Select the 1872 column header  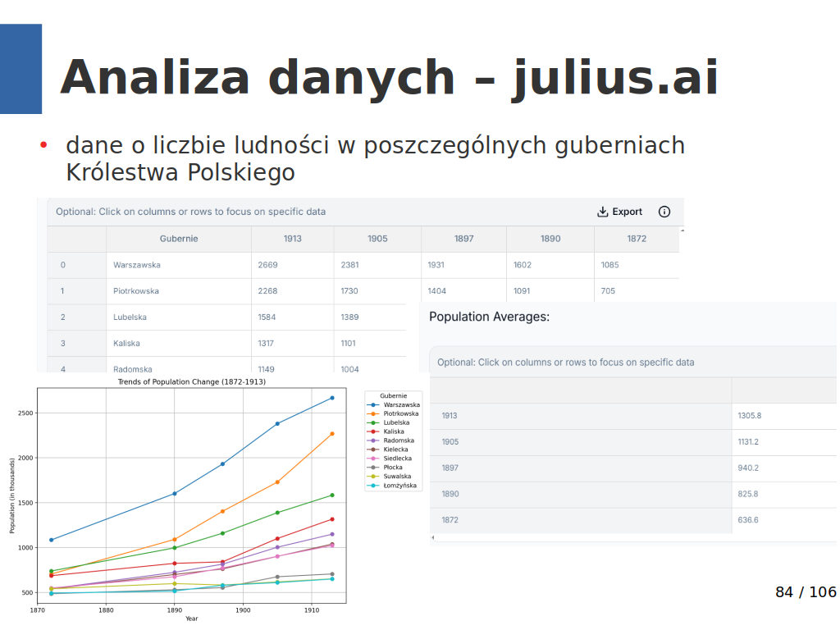coord(637,239)
